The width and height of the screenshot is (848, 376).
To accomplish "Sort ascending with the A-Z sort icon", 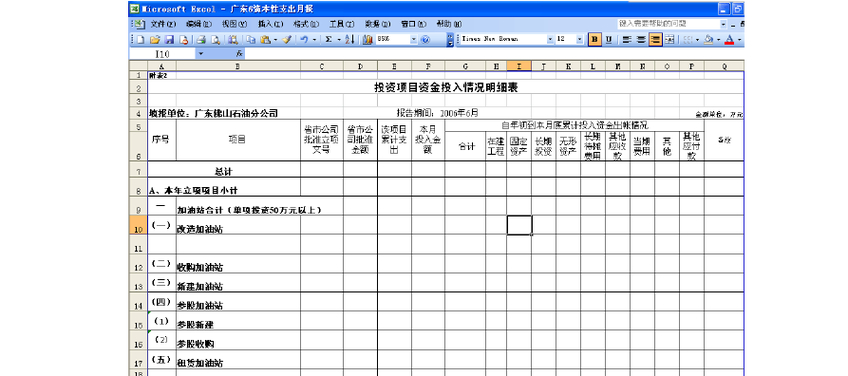I will coord(349,39).
